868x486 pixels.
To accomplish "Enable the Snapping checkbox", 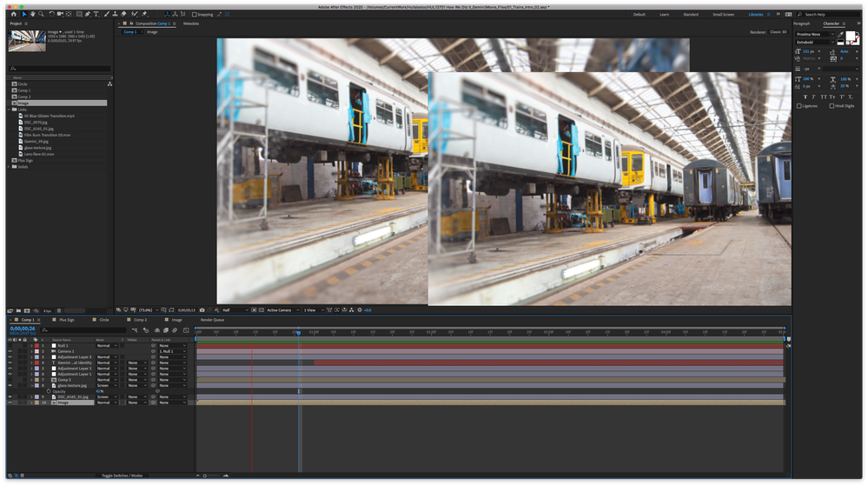I will coord(195,15).
